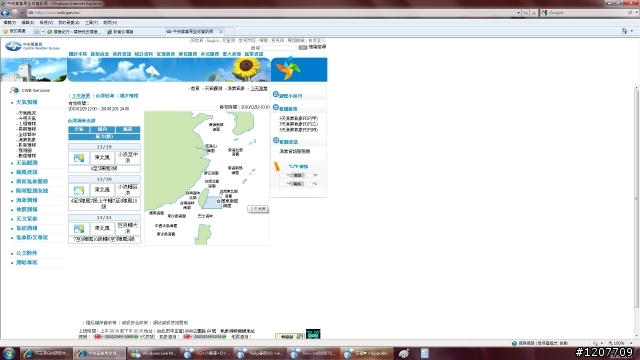
Task: Open the 我的最愛(A) menu
Action: coord(69,22)
